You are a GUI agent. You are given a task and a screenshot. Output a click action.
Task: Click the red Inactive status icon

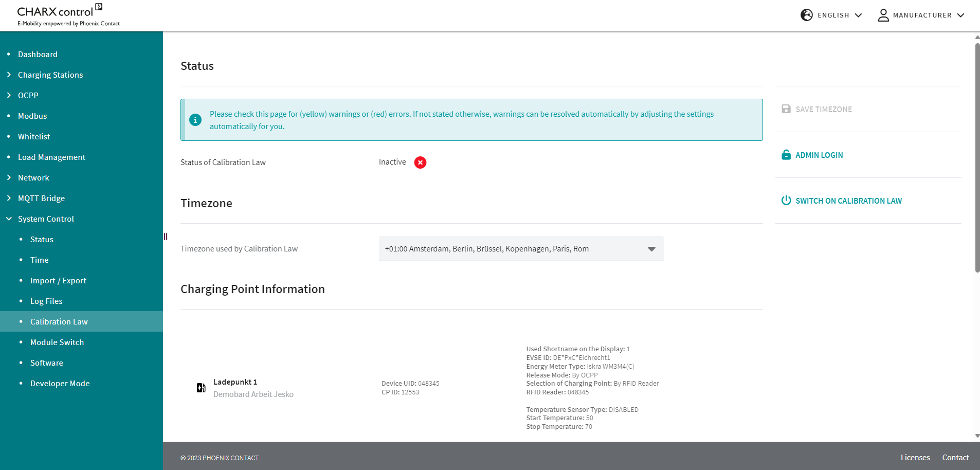coord(420,162)
